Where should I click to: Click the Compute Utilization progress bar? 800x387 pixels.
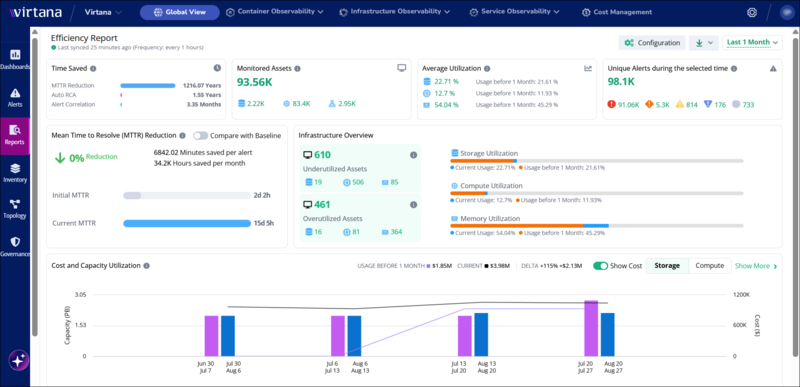tap(596, 193)
